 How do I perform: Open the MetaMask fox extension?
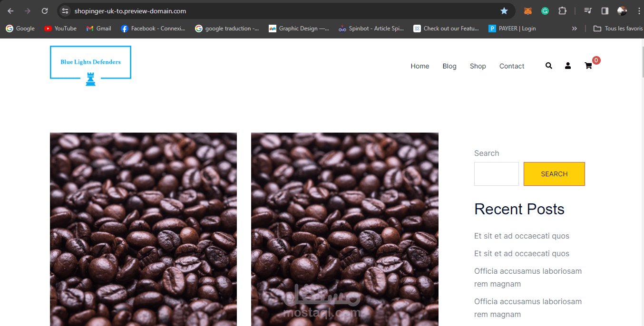[x=527, y=11]
